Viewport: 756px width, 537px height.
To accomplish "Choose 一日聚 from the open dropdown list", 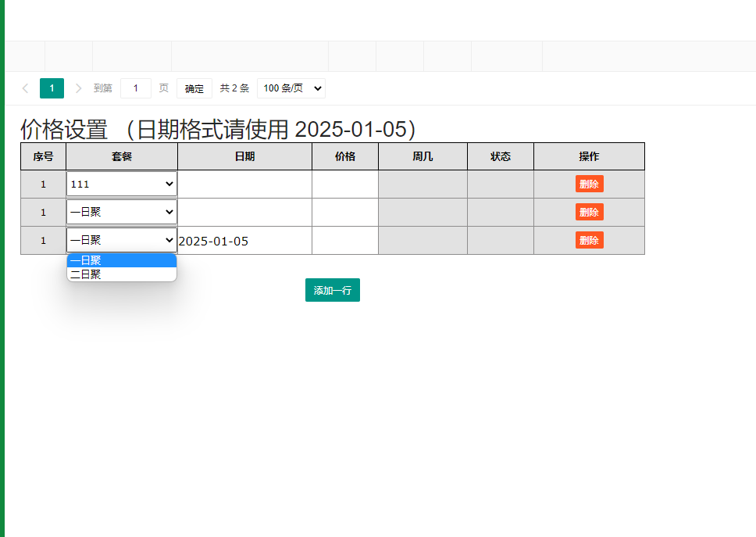I will 122,260.
